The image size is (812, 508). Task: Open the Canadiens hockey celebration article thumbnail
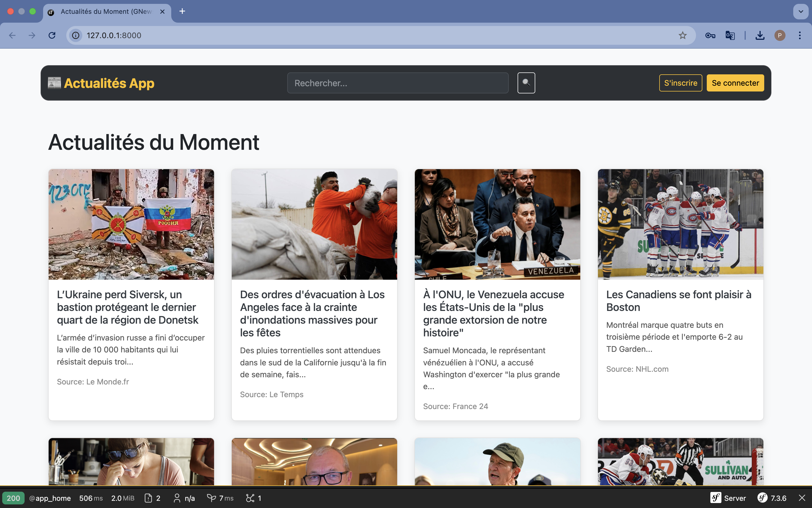680,224
